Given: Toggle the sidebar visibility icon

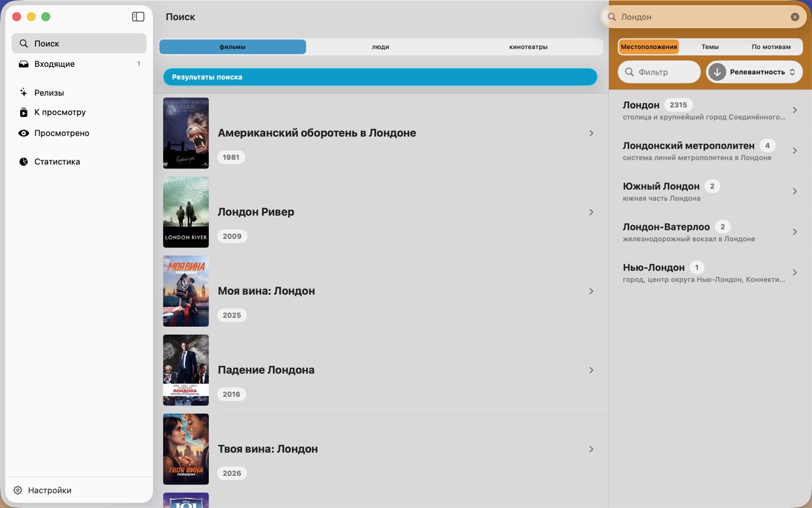Looking at the screenshot, I should click(x=138, y=17).
